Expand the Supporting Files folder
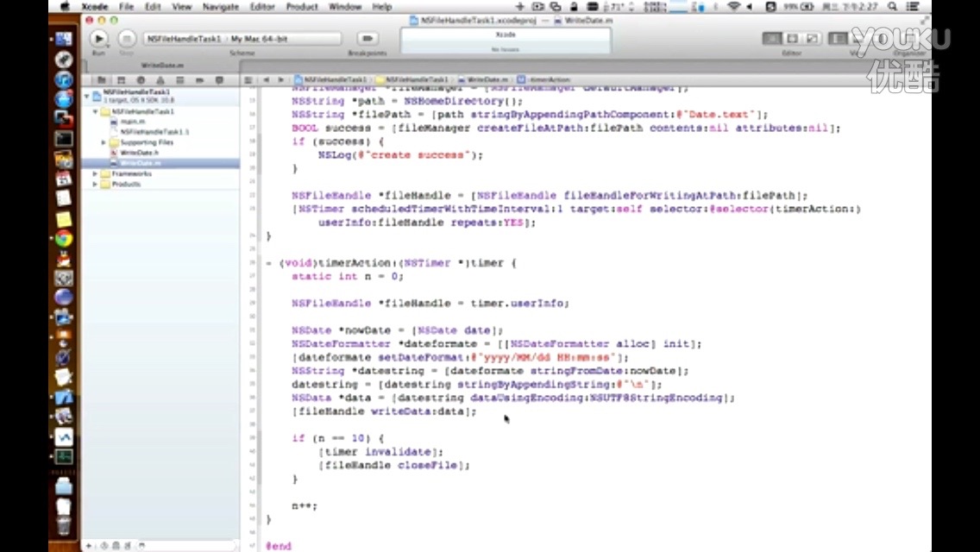This screenshot has width=980, height=552. coord(104,142)
